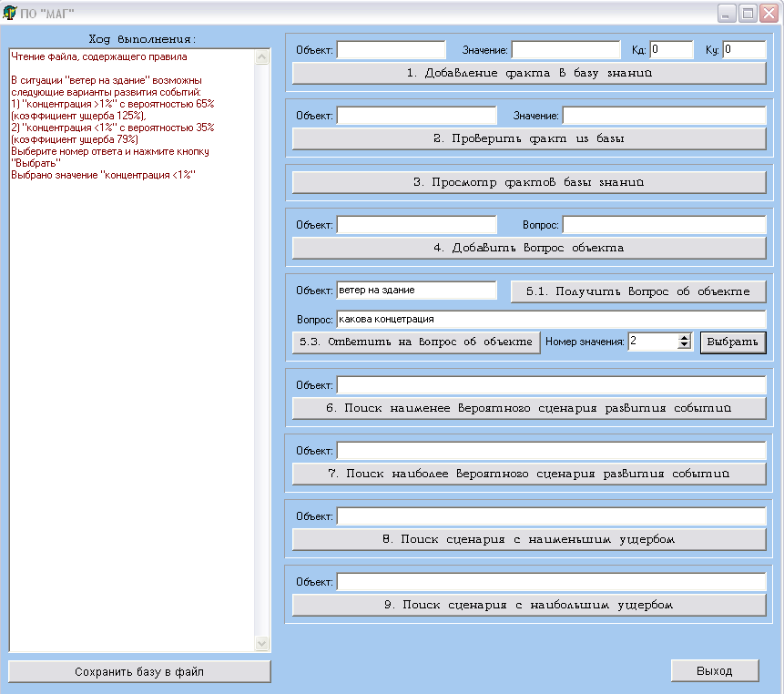Click the '1. Добавление факта в базу знаний' button
The image size is (784, 694).
pyautogui.click(x=529, y=73)
